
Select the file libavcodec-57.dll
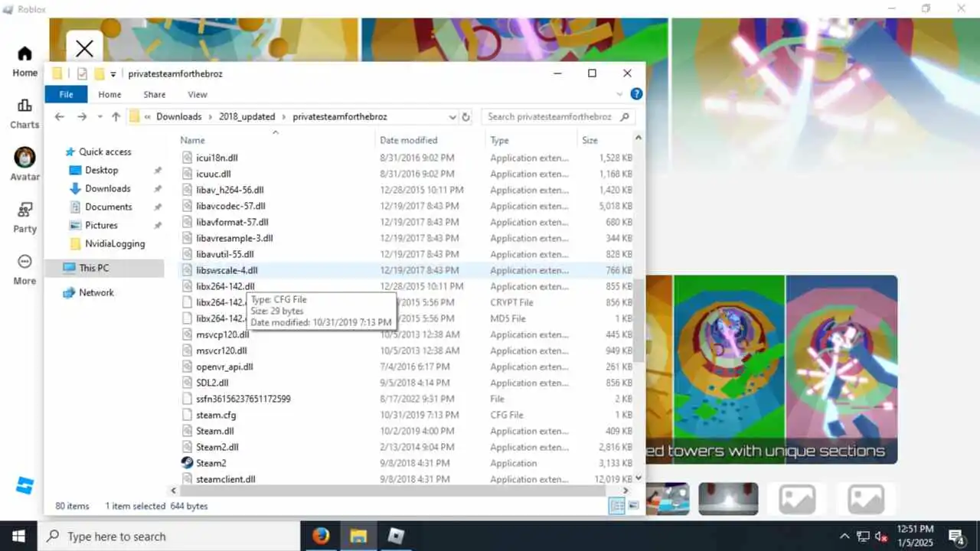click(230, 206)
